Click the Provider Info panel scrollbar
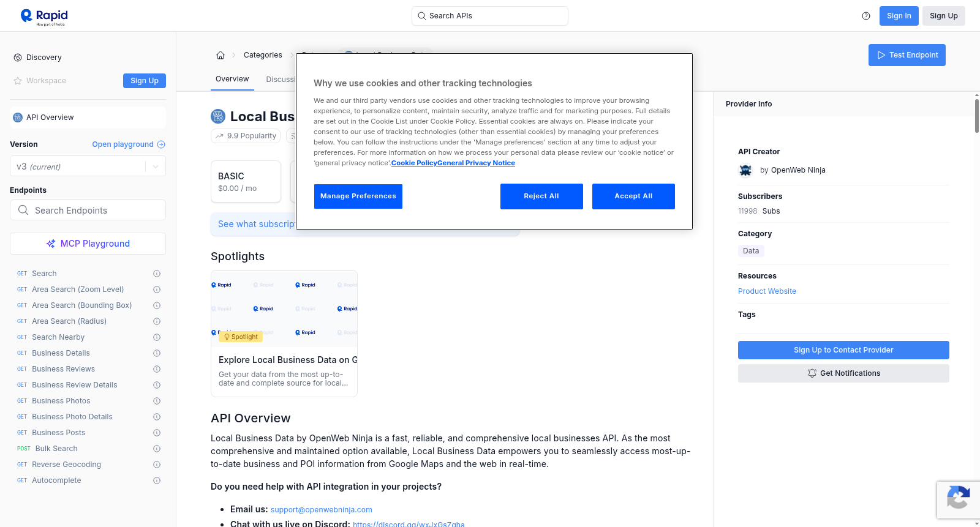Viewport: 980px width, 527px height. click(976, 115)
